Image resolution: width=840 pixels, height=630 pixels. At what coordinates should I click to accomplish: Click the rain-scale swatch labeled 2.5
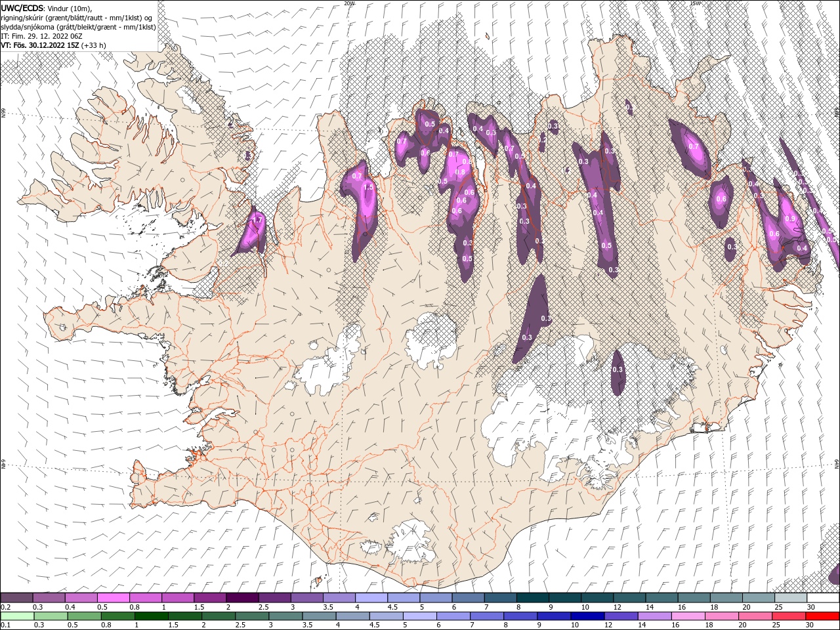click(251, 616)
